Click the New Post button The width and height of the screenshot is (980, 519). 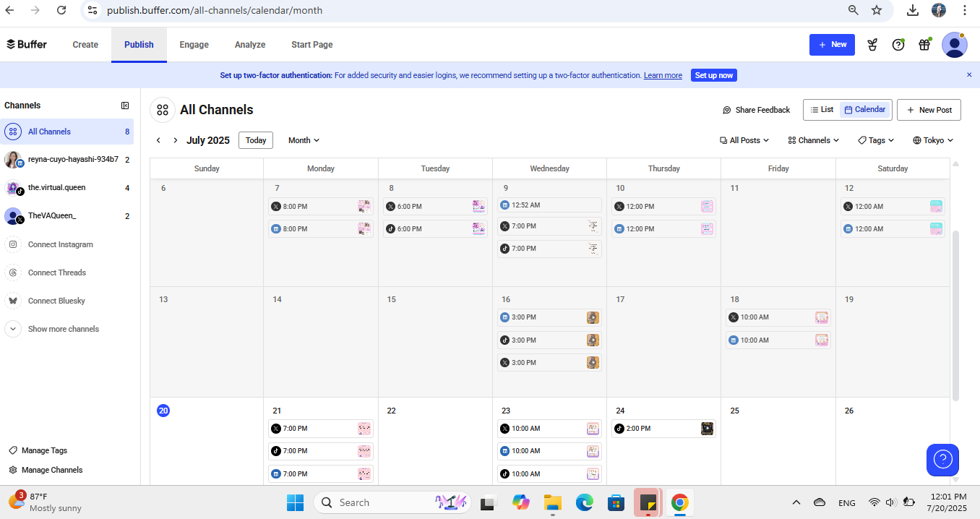[929, 110]
